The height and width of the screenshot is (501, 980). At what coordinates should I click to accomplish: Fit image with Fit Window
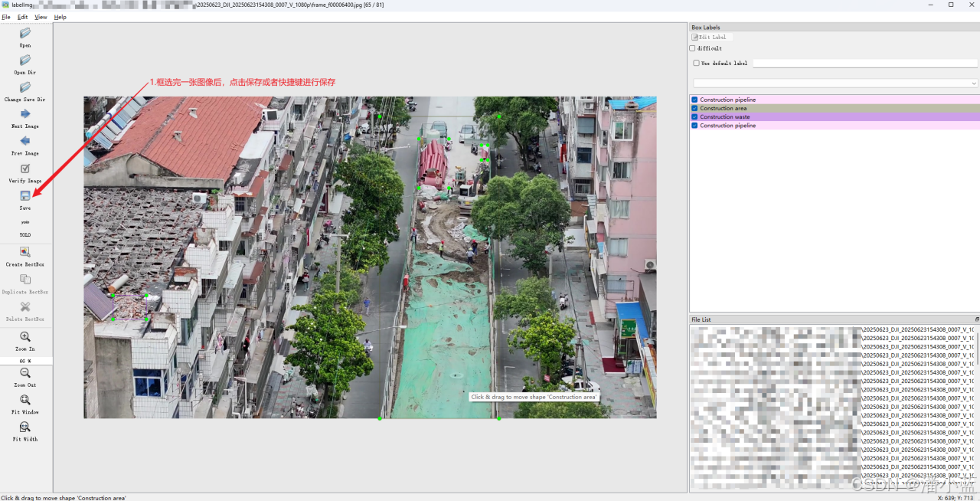tap(25, 404)
